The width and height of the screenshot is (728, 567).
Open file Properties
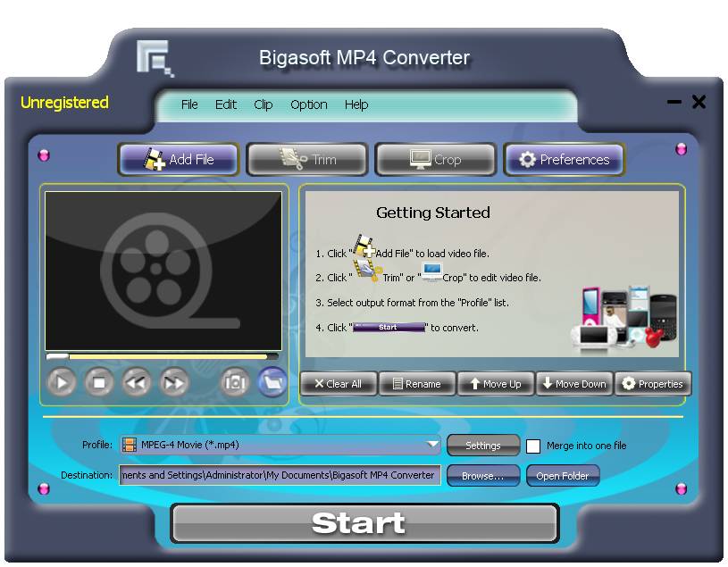click(x=653, y=384)
